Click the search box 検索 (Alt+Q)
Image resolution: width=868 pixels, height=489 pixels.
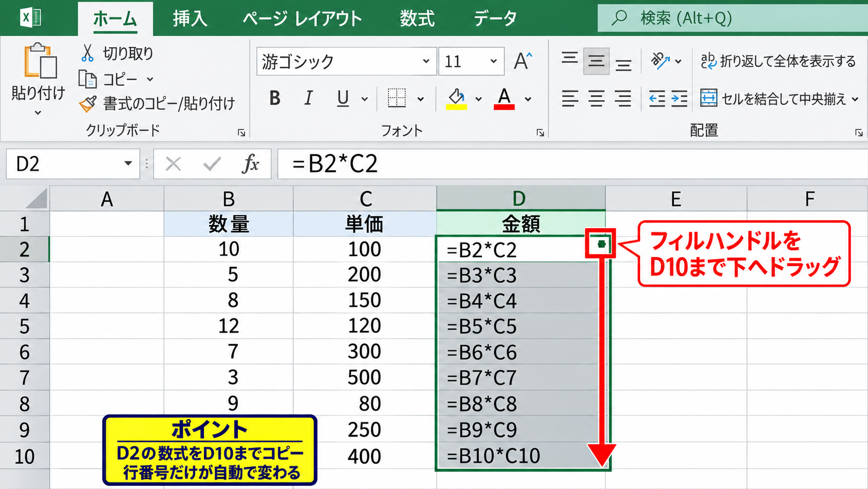733,18
